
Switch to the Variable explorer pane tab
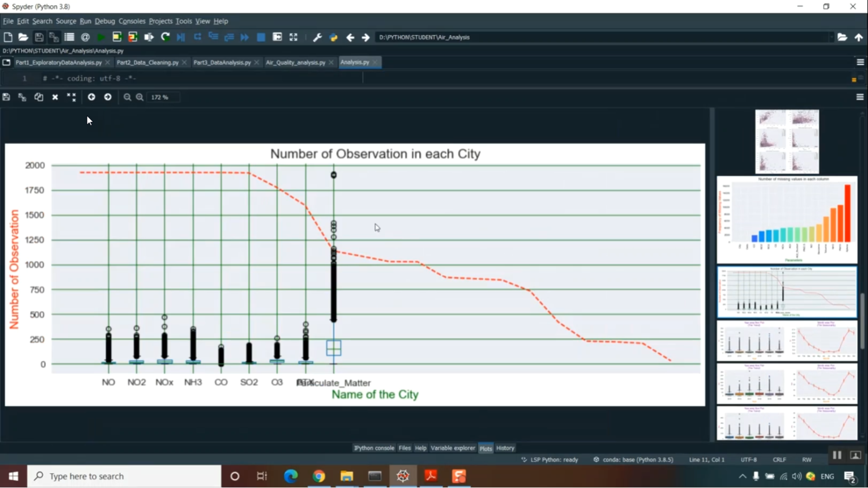coord(453,448)
